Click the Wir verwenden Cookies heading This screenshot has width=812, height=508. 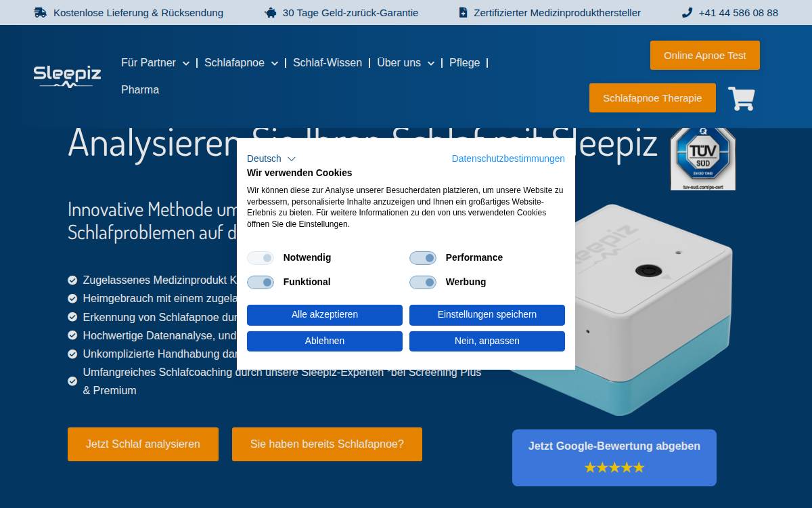click(299, 173)
